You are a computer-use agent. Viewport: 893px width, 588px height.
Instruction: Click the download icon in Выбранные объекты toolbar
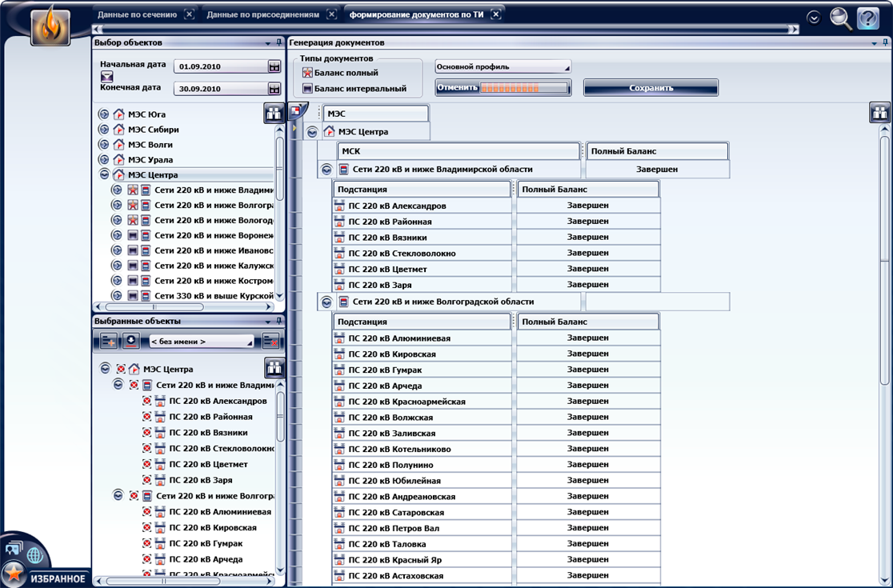pyautogui.click(x=131, y=342)
